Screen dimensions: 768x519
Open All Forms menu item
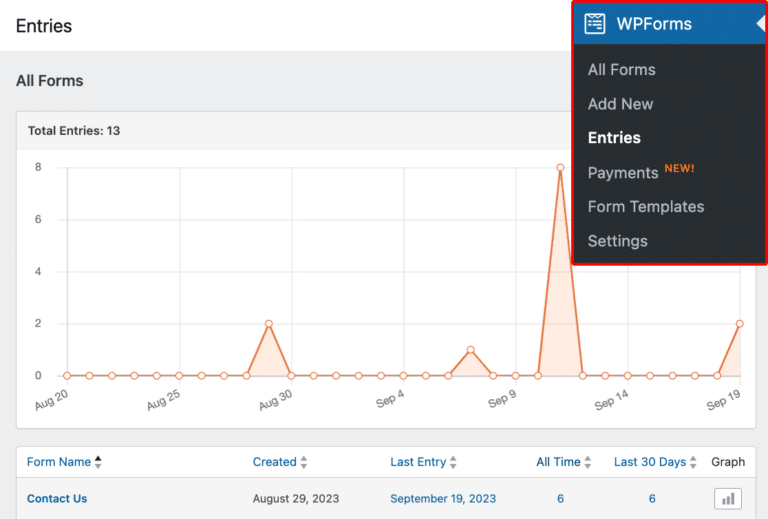(621, 70)
